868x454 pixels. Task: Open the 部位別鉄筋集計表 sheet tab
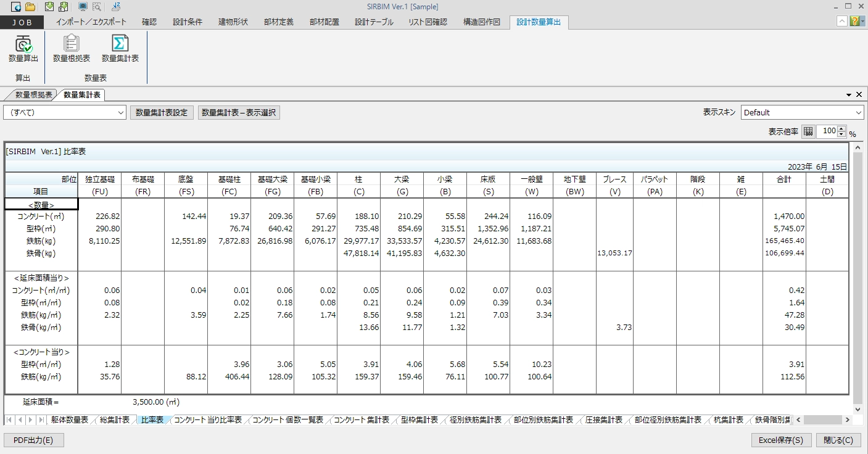click(x=543, y=420)
